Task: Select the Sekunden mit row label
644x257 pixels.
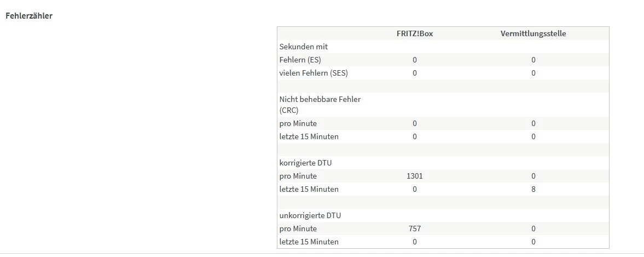Action: (303, 47)
